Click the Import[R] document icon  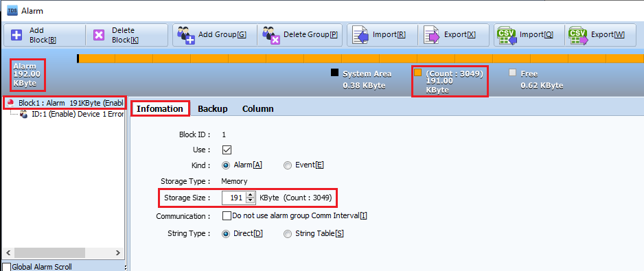[360, 35]
